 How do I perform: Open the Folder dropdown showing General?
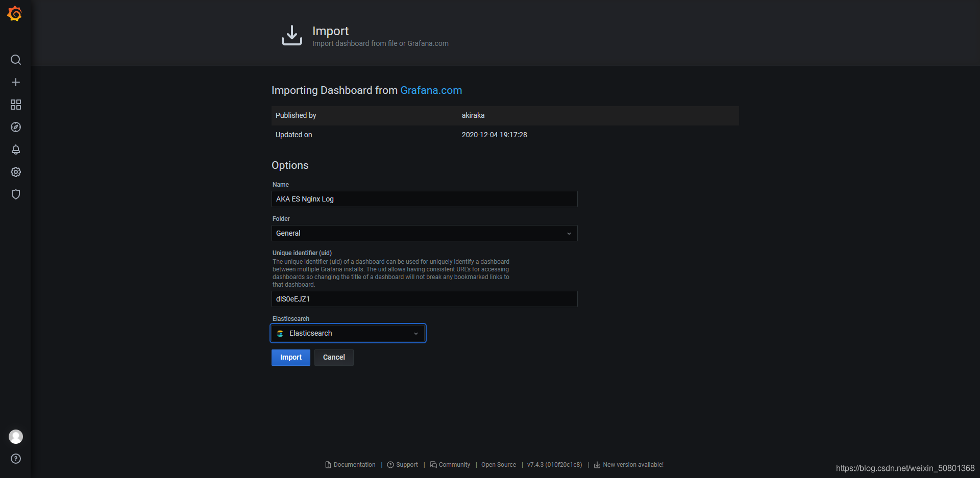424,233
